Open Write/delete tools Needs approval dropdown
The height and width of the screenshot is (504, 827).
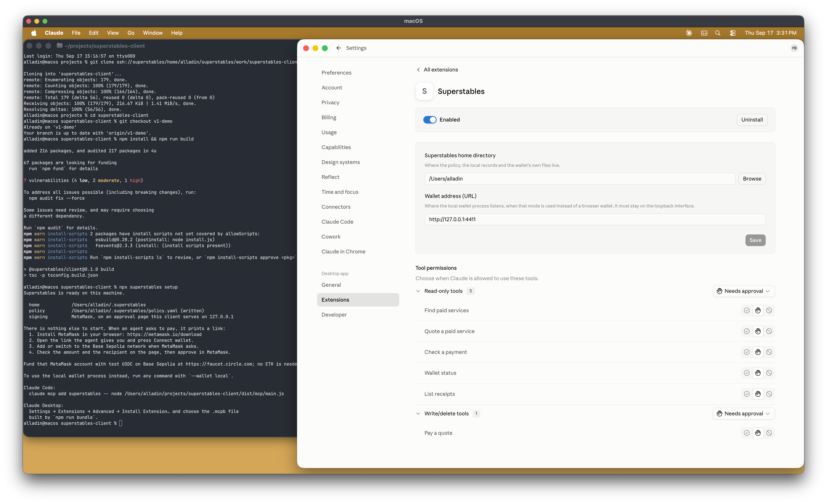click(x=743, y=413)
